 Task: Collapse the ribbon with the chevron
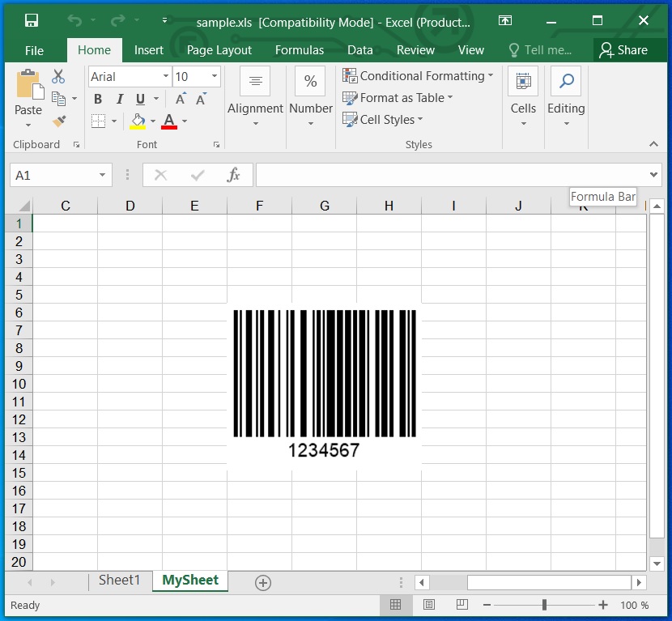click(655, 144)
